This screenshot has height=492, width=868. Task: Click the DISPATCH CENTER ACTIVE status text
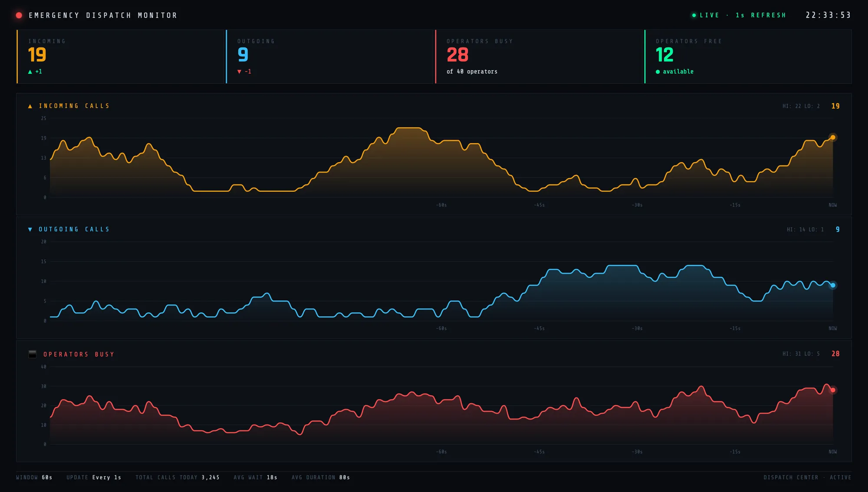(x=807, y=477)
